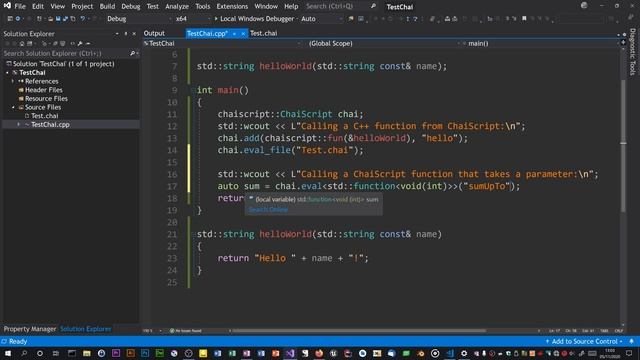
Task: Click the editor vertical scrollbar
Action: click(623, 146)
